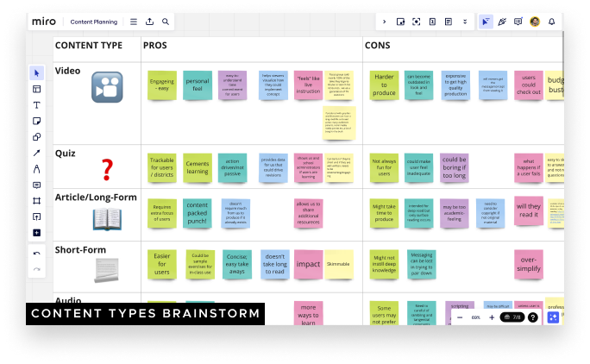Select the 'content packed punch!' sticky note
This screenshot has height=364, width=590.
coord(198,213)
